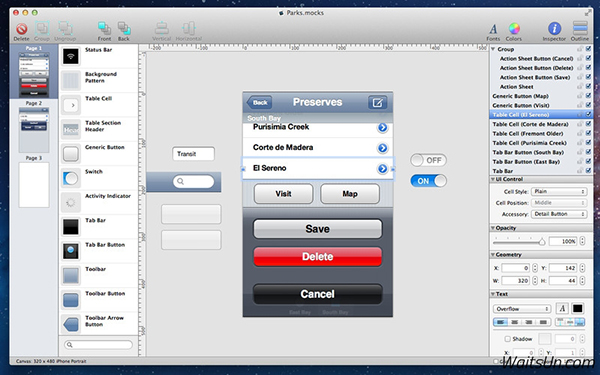Select Generic Button (Visit) outline row
The width and height of the screenshot is (600, 375).
(x=541, y=105)
